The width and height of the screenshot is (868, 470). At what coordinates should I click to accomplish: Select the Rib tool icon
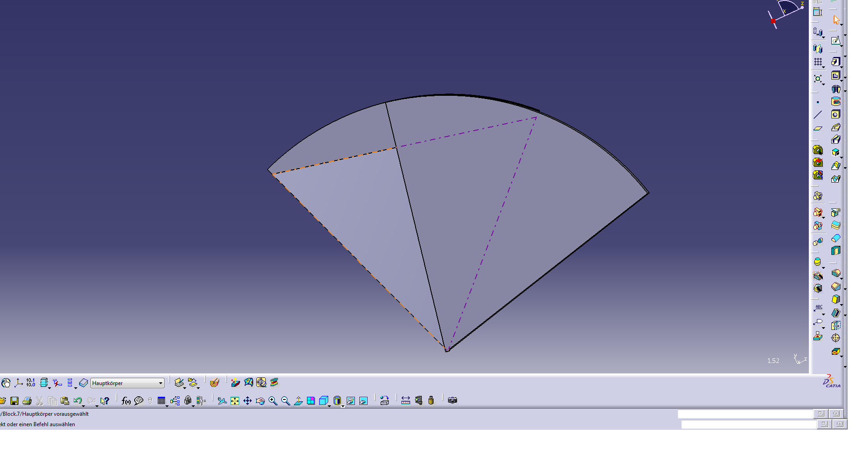pyautogui.click(x=835, y=127)
